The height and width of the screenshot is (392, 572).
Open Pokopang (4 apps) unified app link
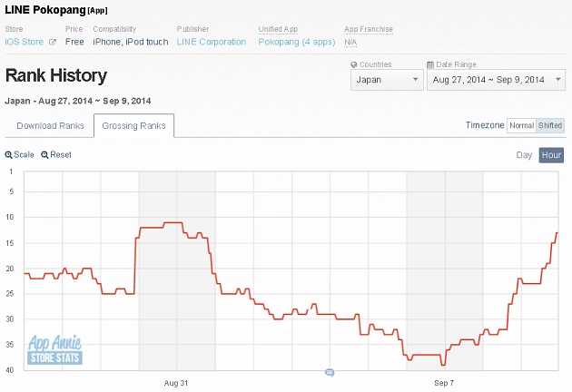pyautogui.click(x=297, y=42)
